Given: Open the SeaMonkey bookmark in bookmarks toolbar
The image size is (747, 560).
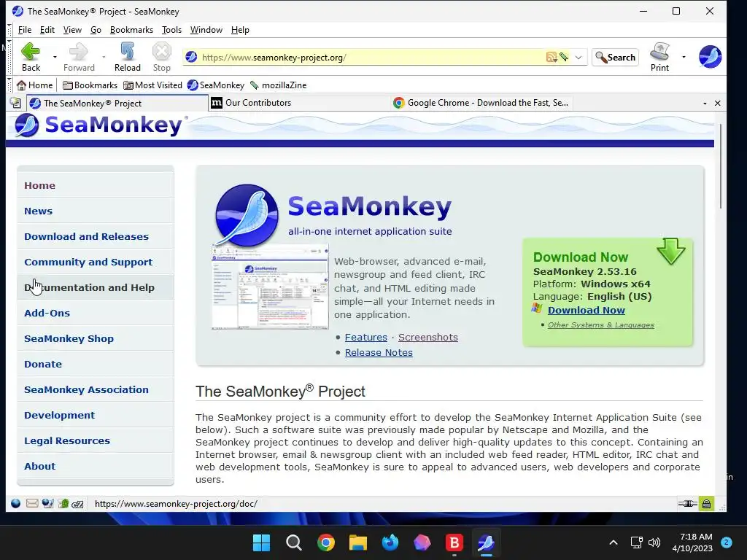Looking at the screenshot, I should click(x=216, y=85).
